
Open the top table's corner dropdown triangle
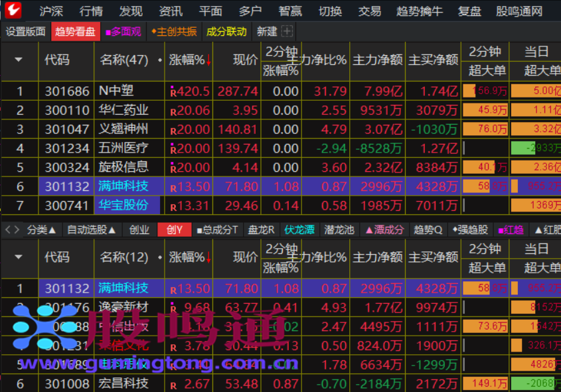point(19,60)
